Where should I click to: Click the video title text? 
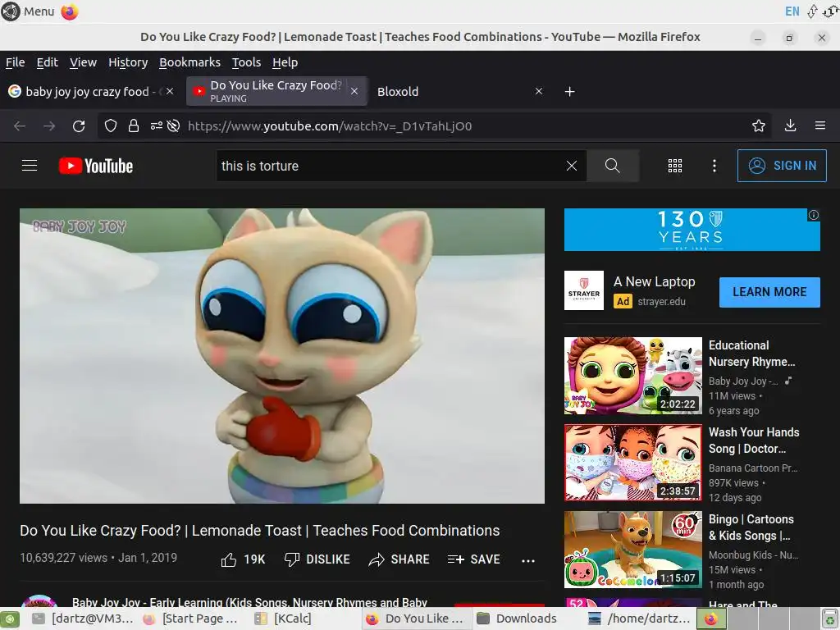point(260,531)
